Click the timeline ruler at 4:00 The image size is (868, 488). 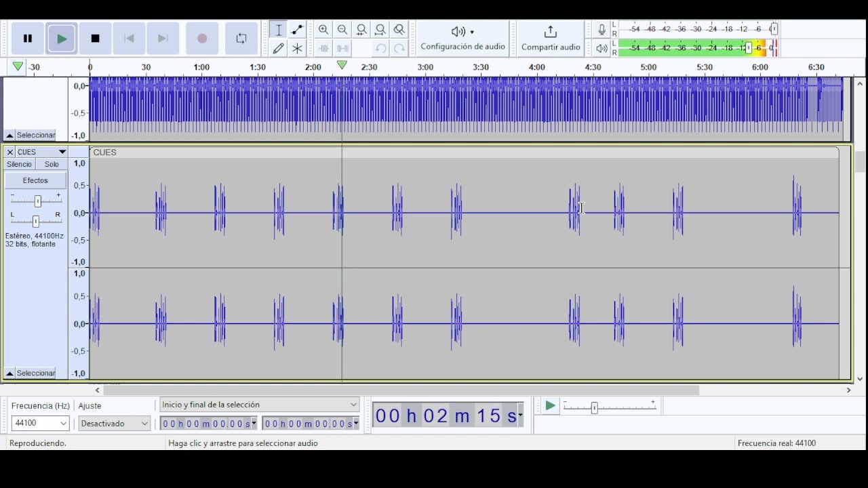click(537, 67)
